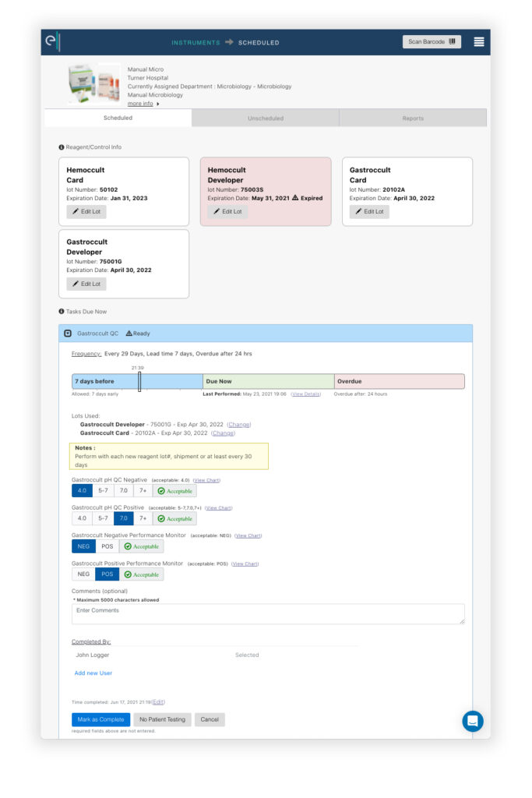This screenshot has width=532, height=798.
Task: Select POS for Negative Performance Monitor
Action: (x=107, y=546)
